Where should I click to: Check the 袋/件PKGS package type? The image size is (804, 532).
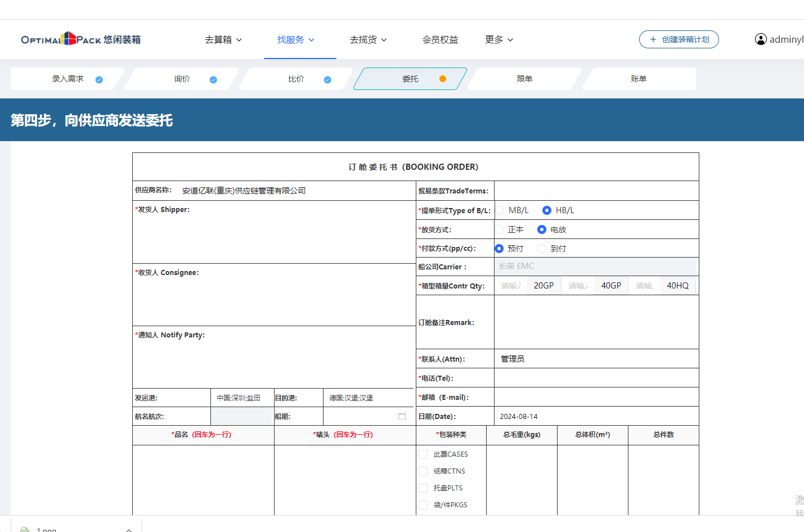point(423,505)
